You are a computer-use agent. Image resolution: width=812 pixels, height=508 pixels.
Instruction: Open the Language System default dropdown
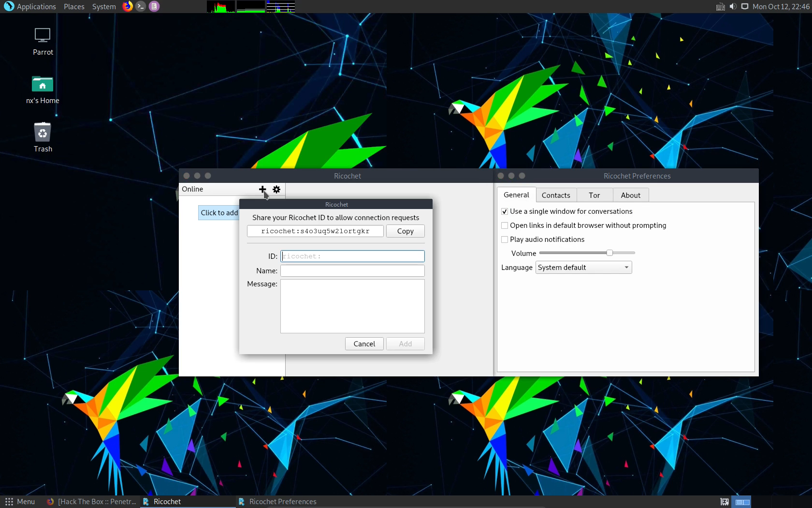[583, 268]
